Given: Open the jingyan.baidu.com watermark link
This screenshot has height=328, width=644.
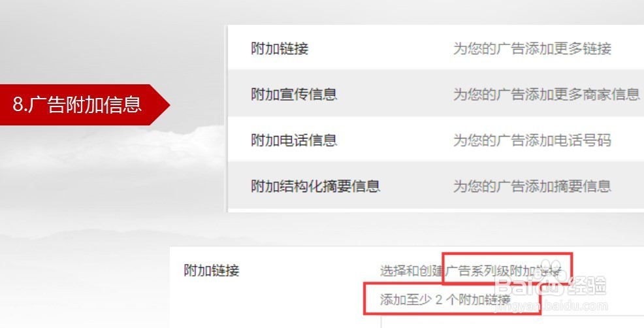Looking at the screenshot, I should (553, 306).
